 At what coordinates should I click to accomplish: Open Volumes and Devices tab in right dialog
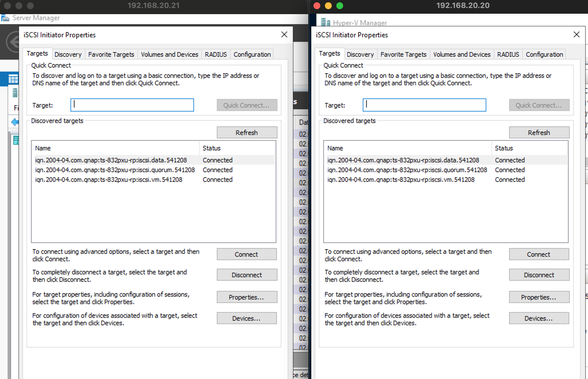[x=462, y=54]
